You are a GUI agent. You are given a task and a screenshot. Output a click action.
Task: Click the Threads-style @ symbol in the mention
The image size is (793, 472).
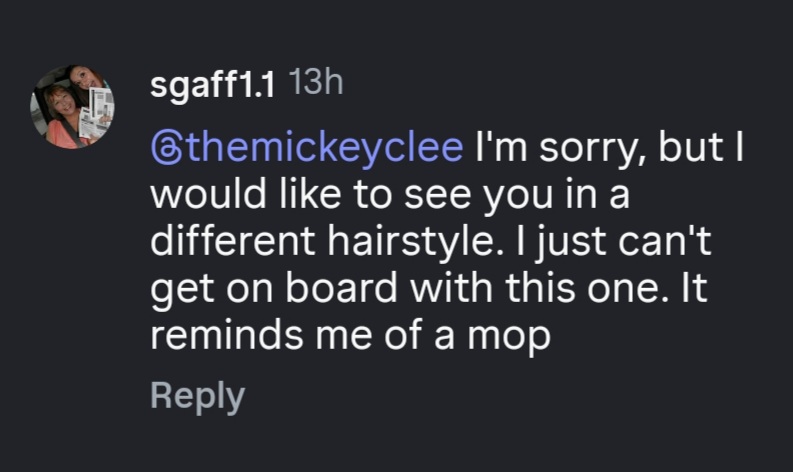tap(166, 150)
